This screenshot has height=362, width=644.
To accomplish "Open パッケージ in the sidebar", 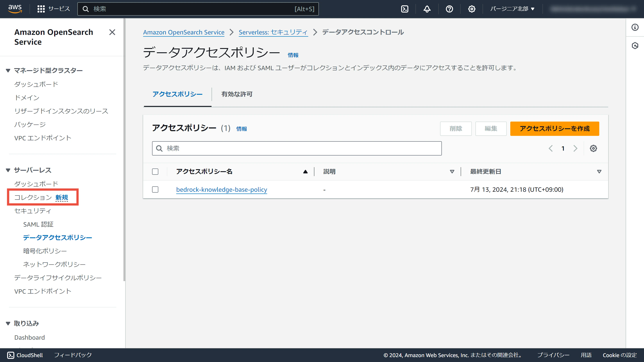I will pos(30,124).
